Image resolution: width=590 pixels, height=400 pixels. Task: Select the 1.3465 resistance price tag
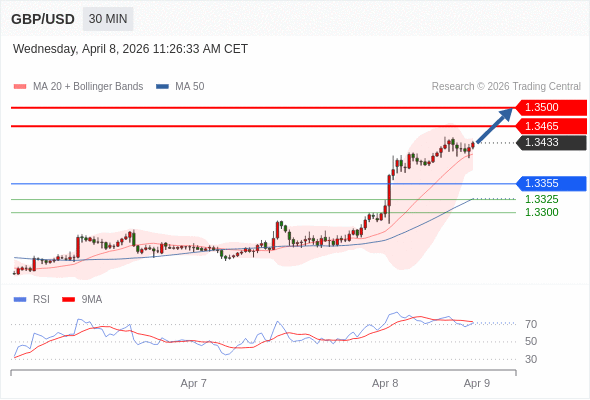pyautogui.click(x=551, y=126)
